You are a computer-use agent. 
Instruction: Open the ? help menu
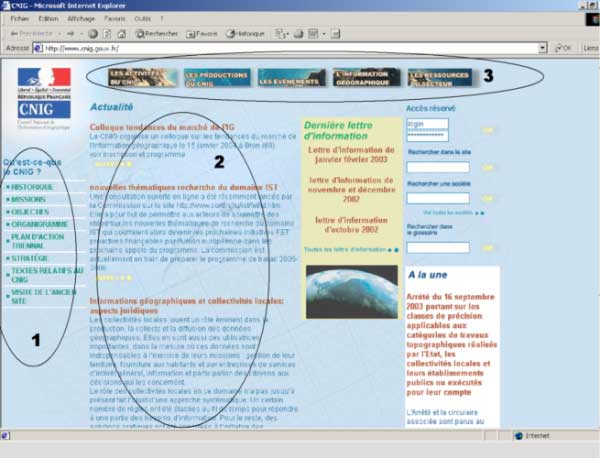[x=161, y=18]
